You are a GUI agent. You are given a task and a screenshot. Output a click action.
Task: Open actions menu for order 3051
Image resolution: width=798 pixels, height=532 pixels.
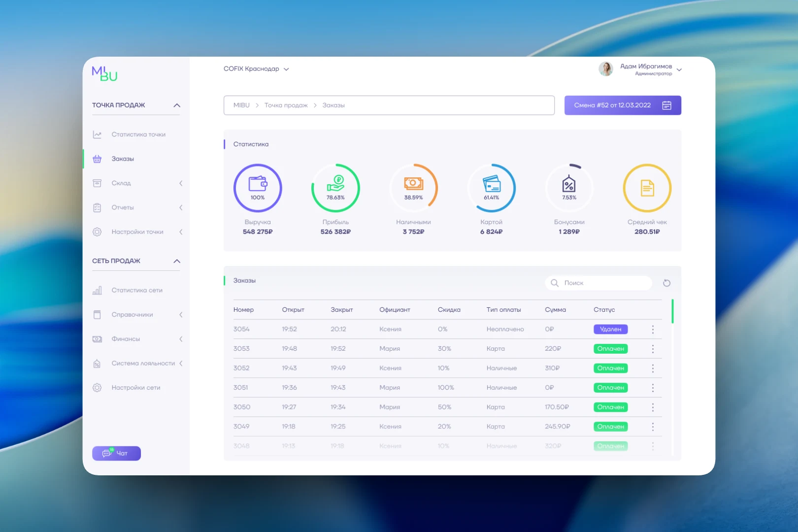pos(653,388)
